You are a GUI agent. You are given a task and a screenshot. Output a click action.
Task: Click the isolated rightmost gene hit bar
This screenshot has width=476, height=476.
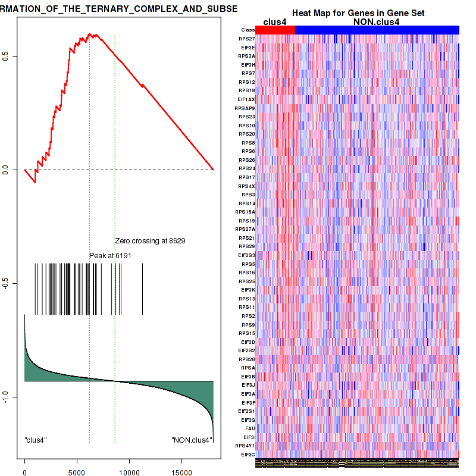pyautogui.click(x=143, y=289)
